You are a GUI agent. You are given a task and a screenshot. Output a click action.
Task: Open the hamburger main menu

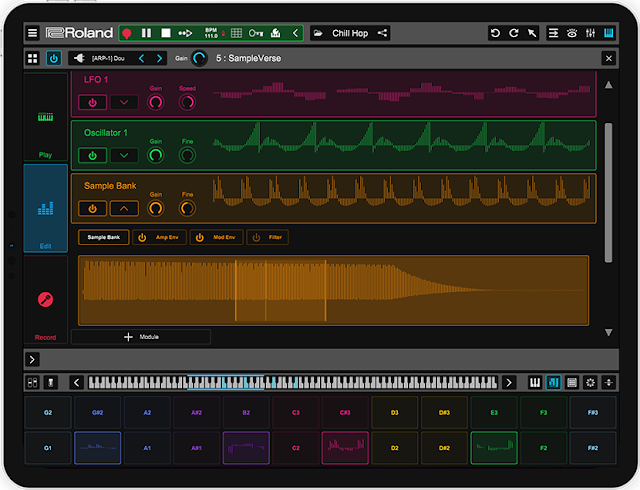(x=32, y=33)
